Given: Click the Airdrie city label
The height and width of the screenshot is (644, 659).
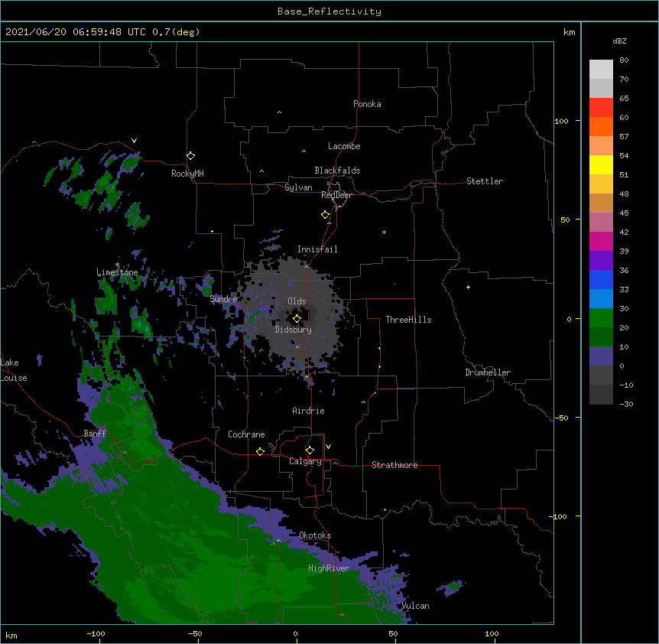Looking at the screenshot, I should (308, 411).
